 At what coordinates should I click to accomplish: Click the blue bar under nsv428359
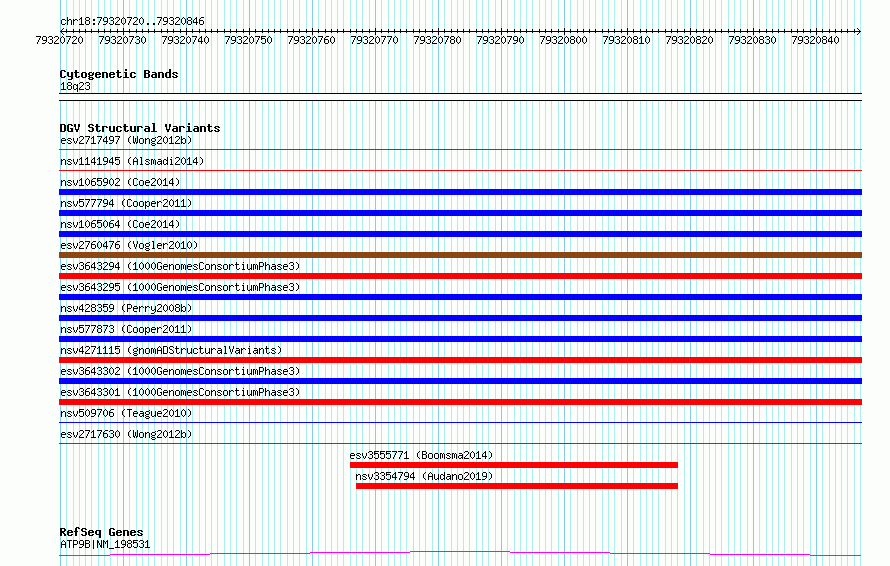[x=460, y=318]
